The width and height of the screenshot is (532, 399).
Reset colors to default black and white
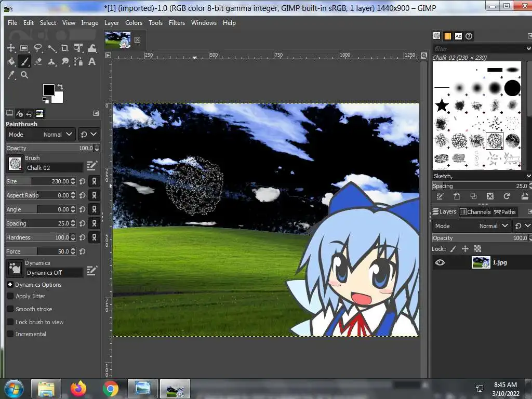[x=45, y=100]
